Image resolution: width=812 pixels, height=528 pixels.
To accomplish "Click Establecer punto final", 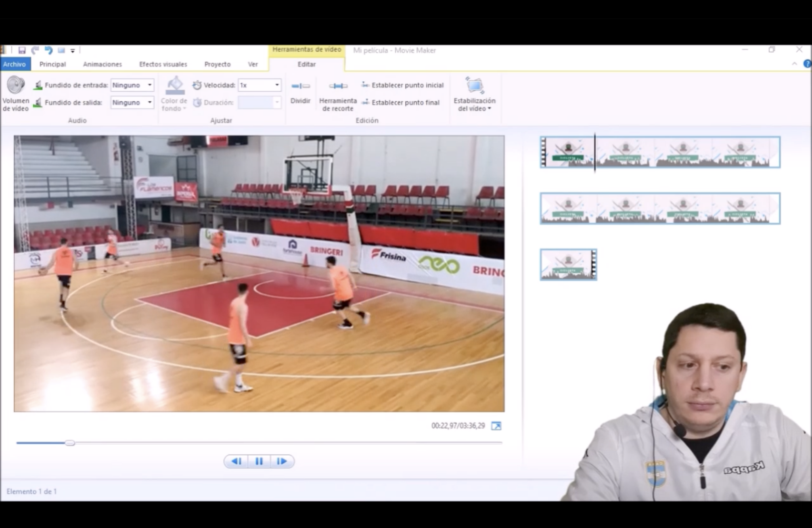I will point(401,103).
